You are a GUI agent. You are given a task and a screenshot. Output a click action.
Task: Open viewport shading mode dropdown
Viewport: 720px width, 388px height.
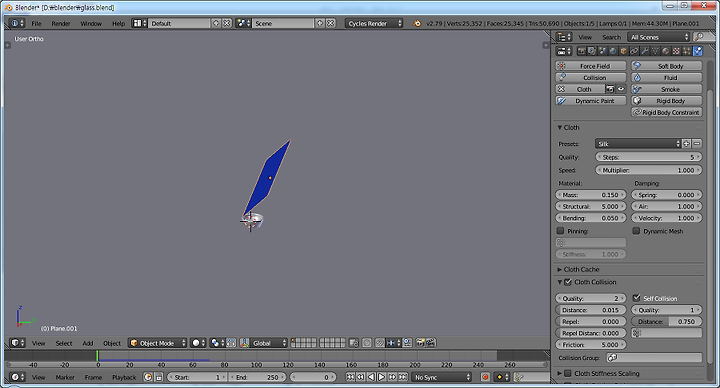pos(198,343)
